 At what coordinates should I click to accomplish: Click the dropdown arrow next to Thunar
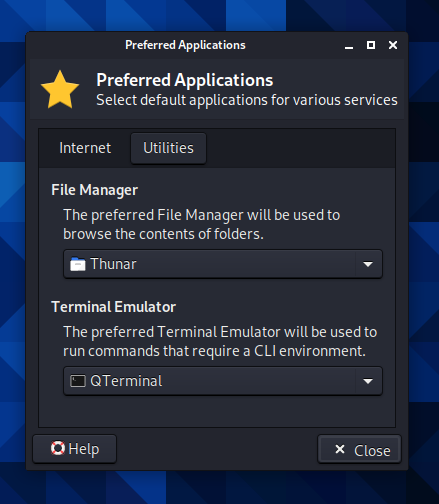point(368,264)
